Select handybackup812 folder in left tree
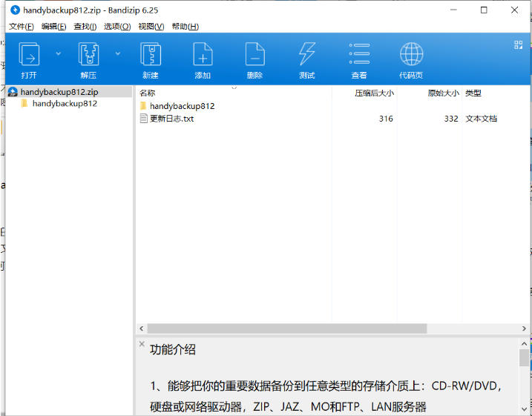Screen dimensions: 532x416 65,103
